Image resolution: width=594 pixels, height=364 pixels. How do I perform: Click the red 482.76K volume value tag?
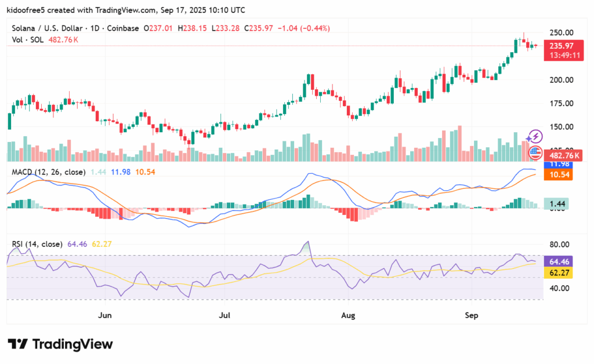[563, 155]
